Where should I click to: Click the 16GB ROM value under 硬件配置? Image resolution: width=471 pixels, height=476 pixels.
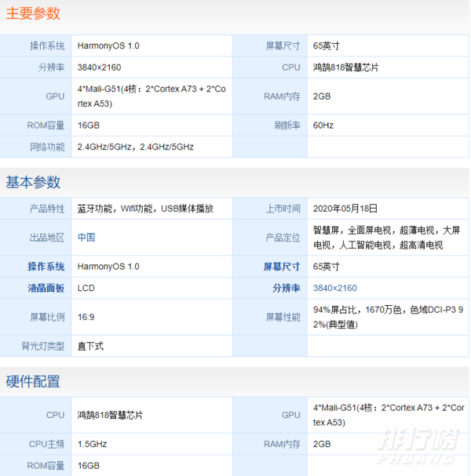[89, 465]
